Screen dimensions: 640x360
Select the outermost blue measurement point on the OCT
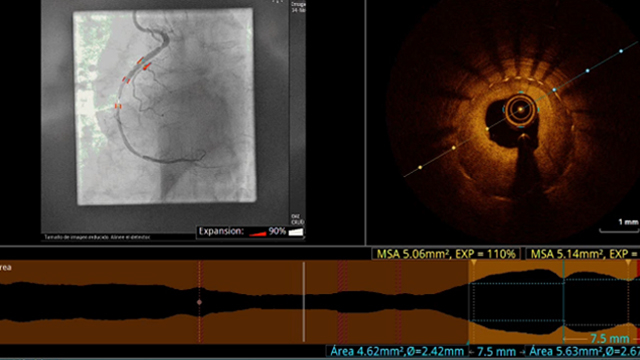click(x=621, y=51)
